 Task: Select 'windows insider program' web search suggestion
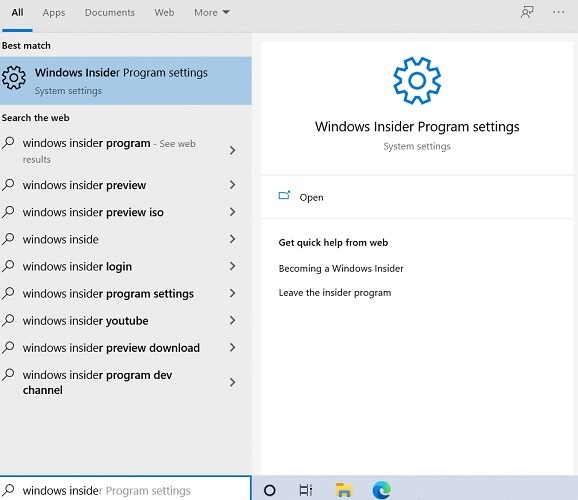pyautogui.click(x=109, y=150)
